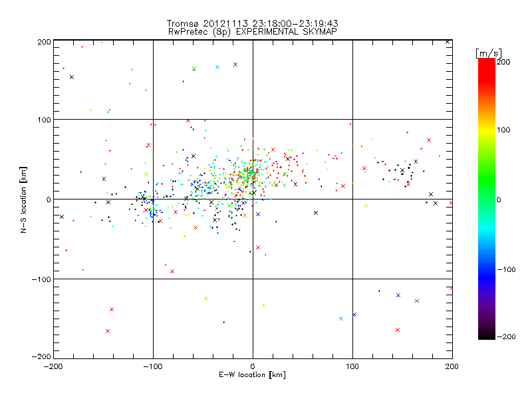Click the yellow-green X marker east of 100 km near zero N-S
The width and height of the screenshot is (532, 399).
click(366, 206)
